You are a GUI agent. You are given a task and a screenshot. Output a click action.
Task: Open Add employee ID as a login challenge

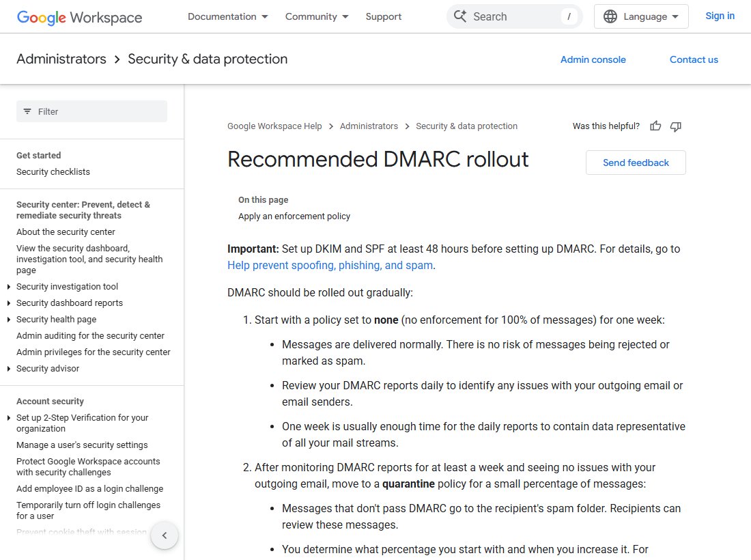(89, 488)
